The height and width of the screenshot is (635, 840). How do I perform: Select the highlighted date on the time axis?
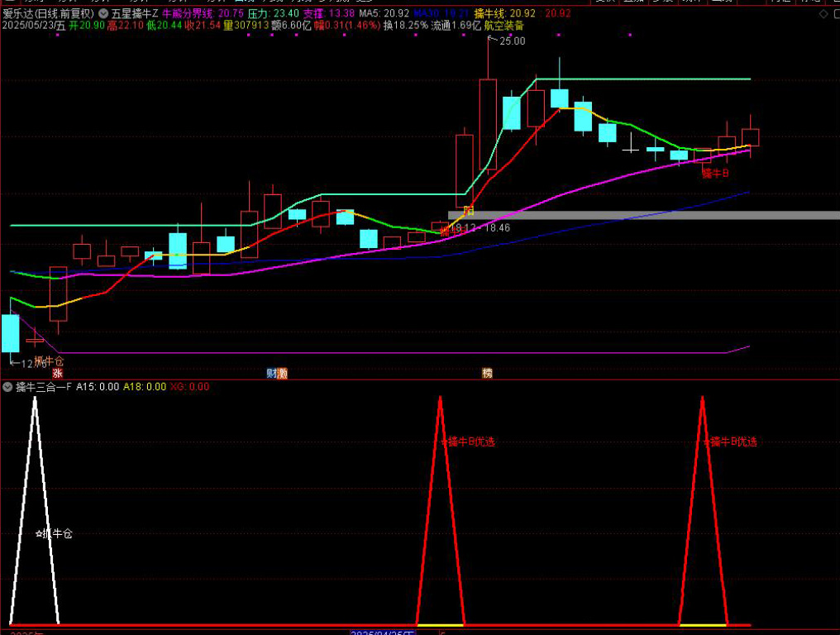(380, 633)
